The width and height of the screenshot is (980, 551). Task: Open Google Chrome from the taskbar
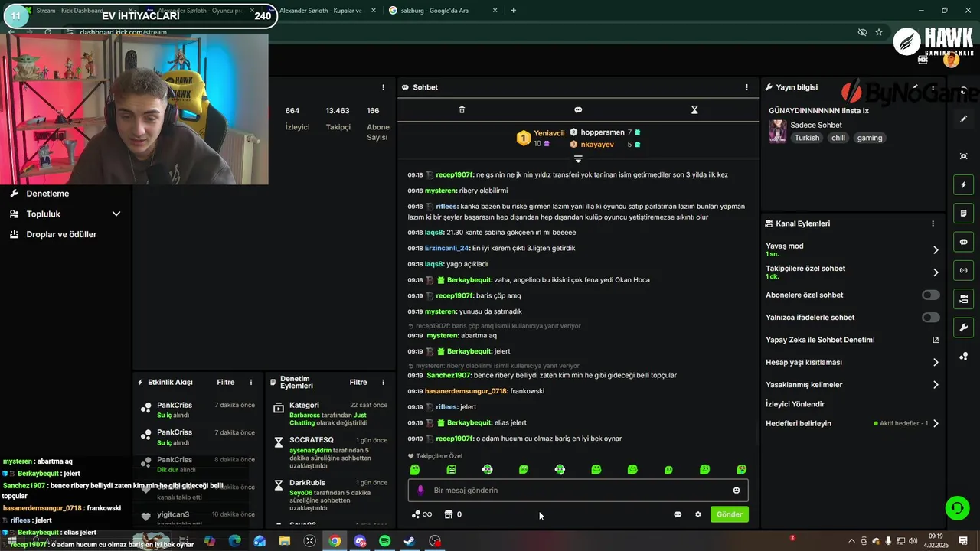[x=335, y=541]
